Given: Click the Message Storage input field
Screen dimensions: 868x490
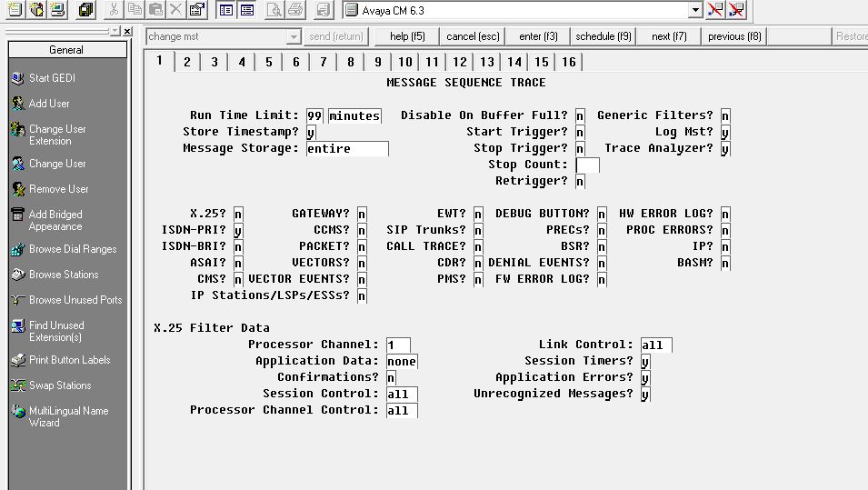Looking at the screenshot, I should click(347, 149).
